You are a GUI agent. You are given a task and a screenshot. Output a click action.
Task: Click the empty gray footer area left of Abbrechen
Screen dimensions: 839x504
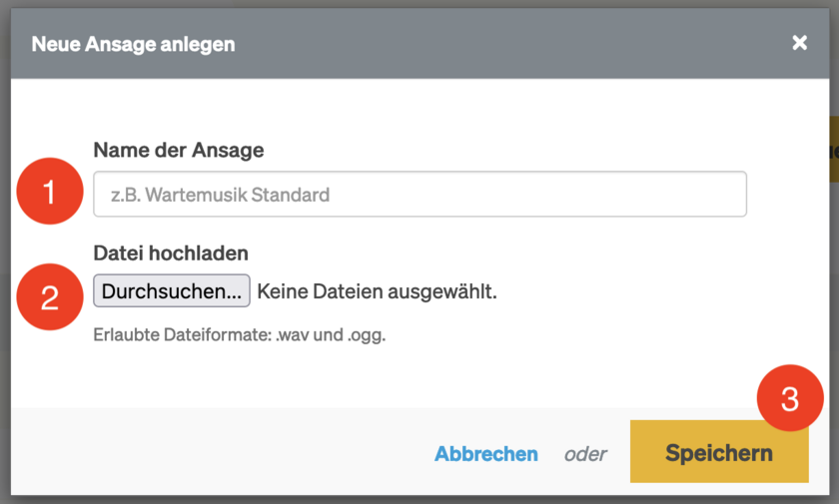(x=200, y=454)
